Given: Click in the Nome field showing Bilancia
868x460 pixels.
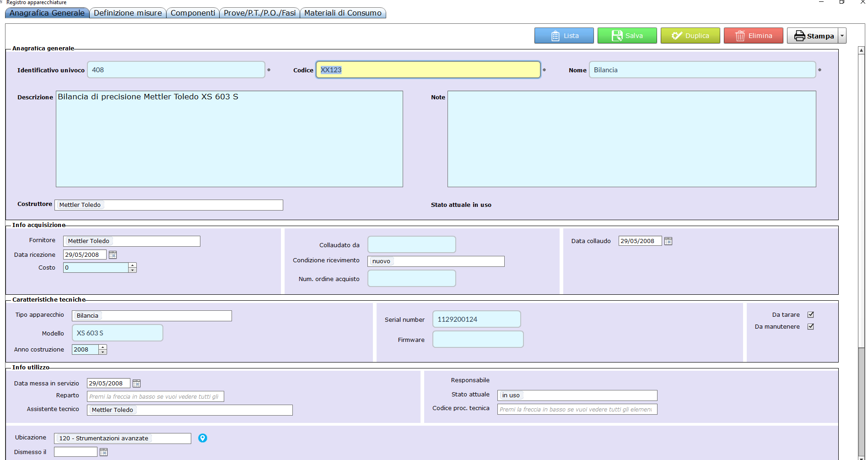Looking at the screenshot, I should 702,70.
